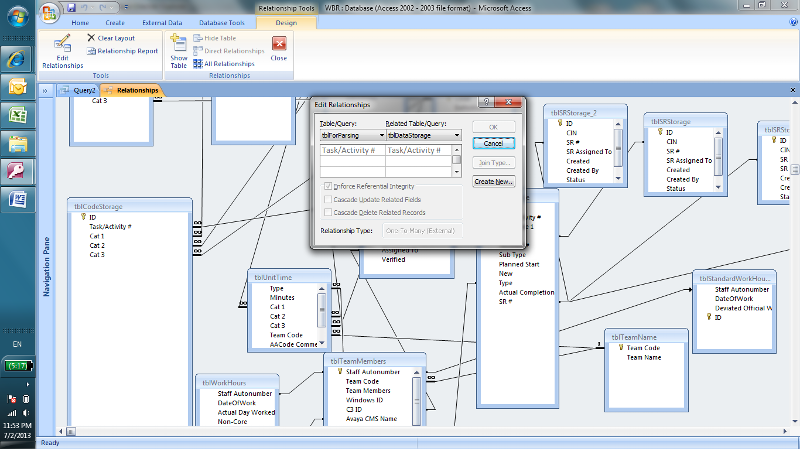Click OK in Edit Relationships dialog
This screenshot has width=800, height=449.
click(x=493, y=127)
